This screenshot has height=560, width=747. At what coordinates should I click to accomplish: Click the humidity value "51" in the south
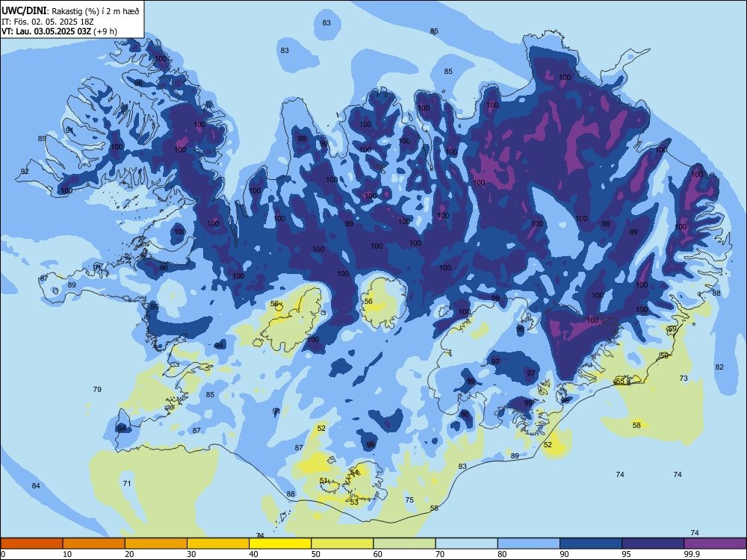point(323,480)
